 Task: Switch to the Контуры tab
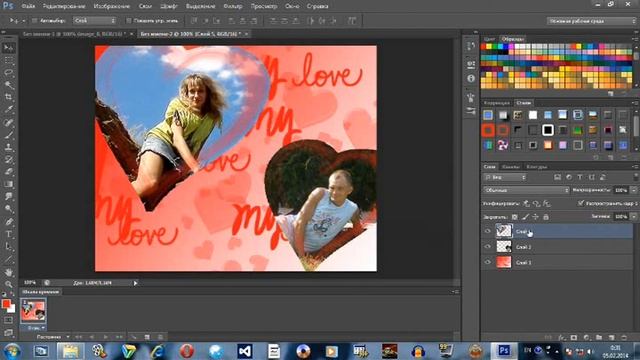coord(537,167)
